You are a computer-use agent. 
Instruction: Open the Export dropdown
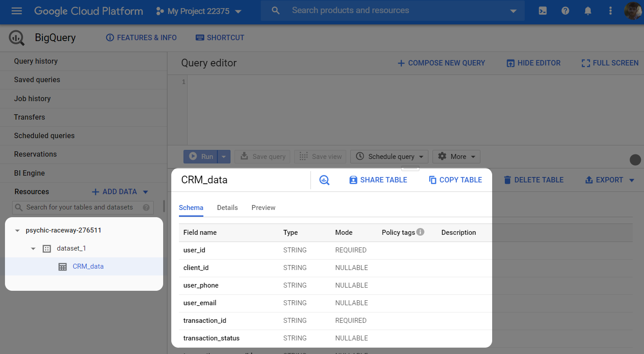tap(610, 180)
